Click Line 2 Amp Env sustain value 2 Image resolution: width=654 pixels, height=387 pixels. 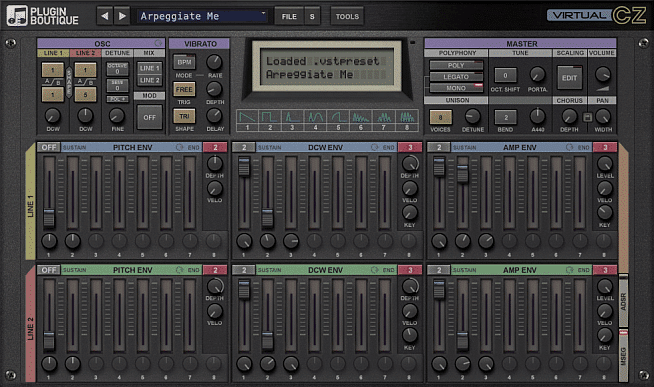[x=439, y=270]
